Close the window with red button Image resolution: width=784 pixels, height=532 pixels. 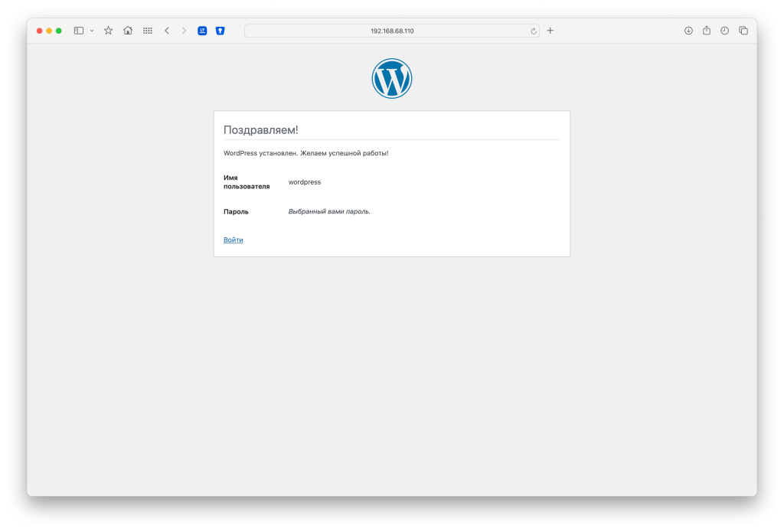tap(40, 31)
